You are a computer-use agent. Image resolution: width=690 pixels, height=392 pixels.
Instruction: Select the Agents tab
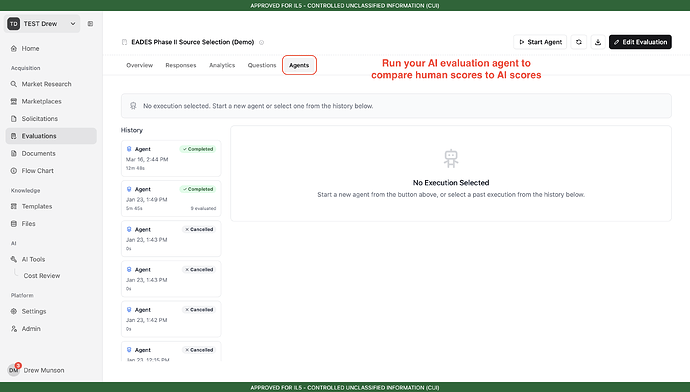[x=299, y=65]
